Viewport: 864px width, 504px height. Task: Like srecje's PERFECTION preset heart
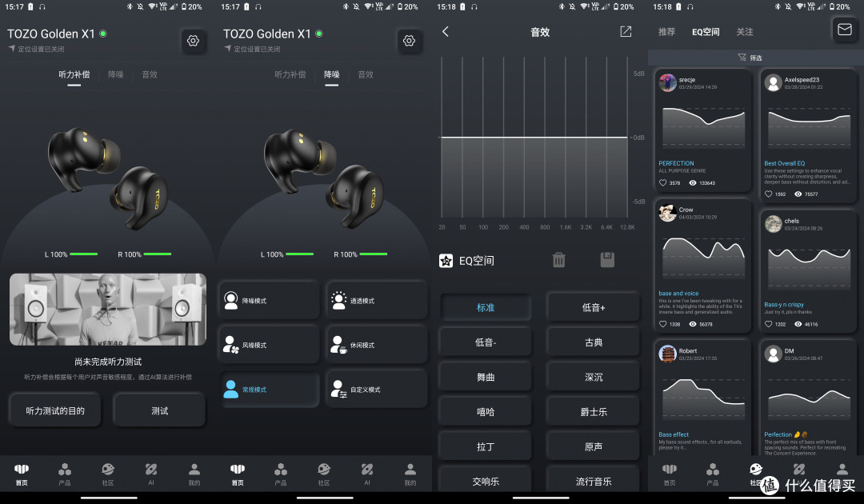click(663, 183)
